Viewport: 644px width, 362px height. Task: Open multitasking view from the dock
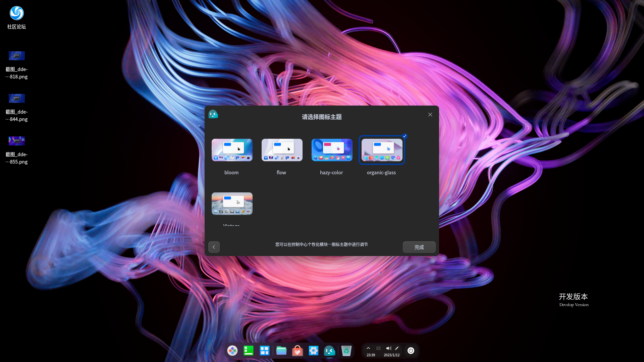pyautogui.click(x=264, y=351)
